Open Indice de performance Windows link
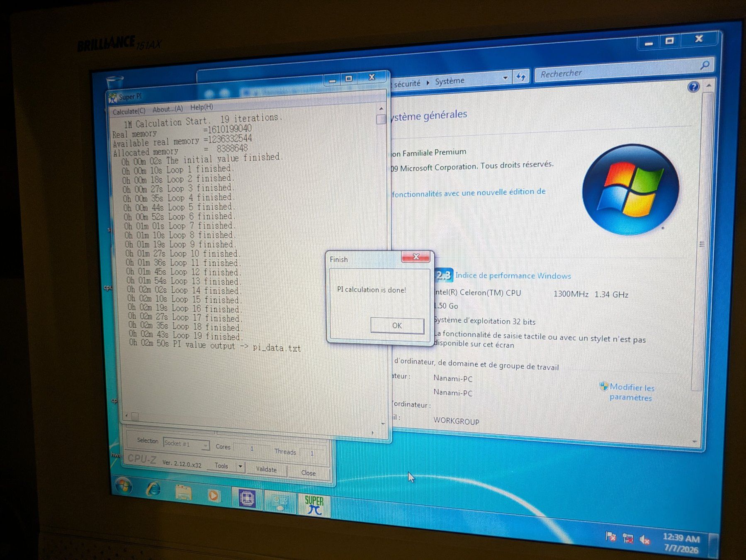 513,276
